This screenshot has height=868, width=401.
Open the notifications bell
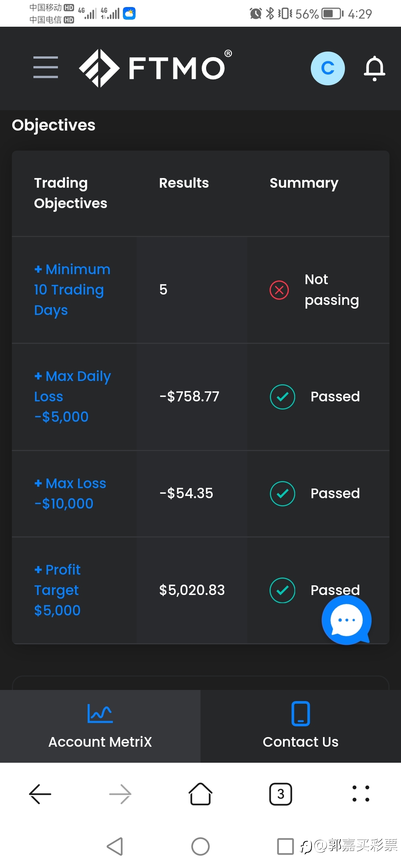(x=374, y=68)
